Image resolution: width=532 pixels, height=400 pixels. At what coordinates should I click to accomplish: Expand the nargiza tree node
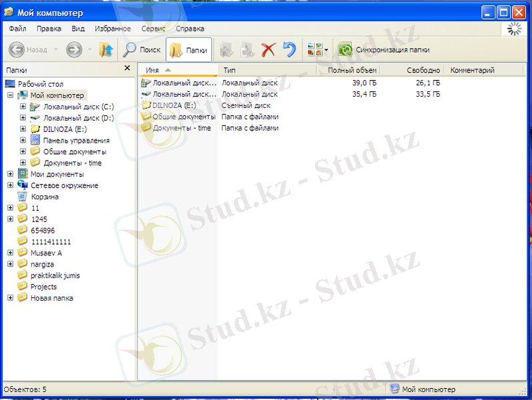[x=11, y=264]
